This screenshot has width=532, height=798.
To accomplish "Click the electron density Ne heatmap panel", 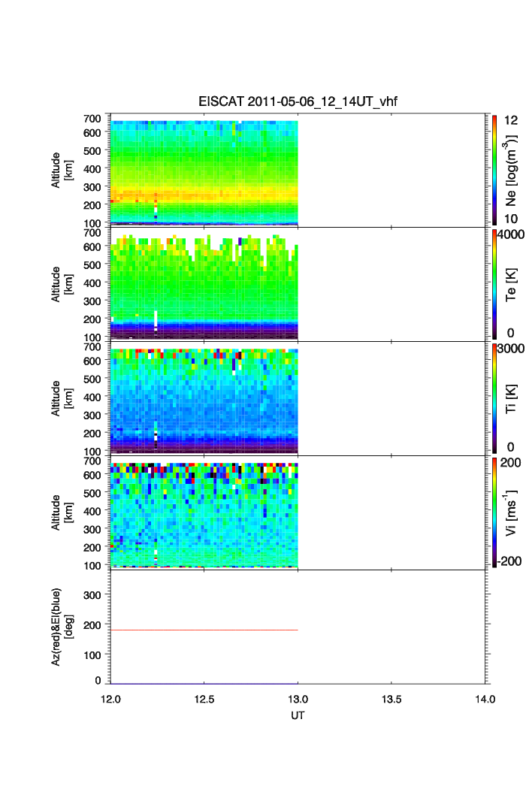I will (x=204, y=173).
